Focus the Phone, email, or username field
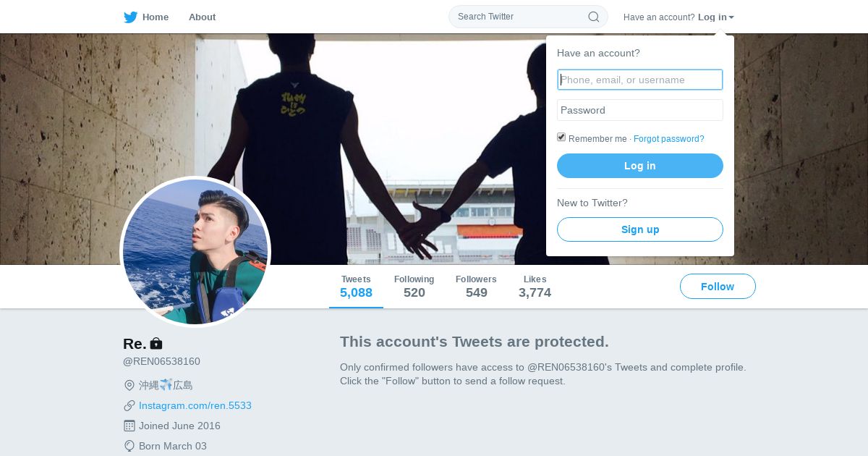The width and height of the screenshot is (868, 456). 639,80
